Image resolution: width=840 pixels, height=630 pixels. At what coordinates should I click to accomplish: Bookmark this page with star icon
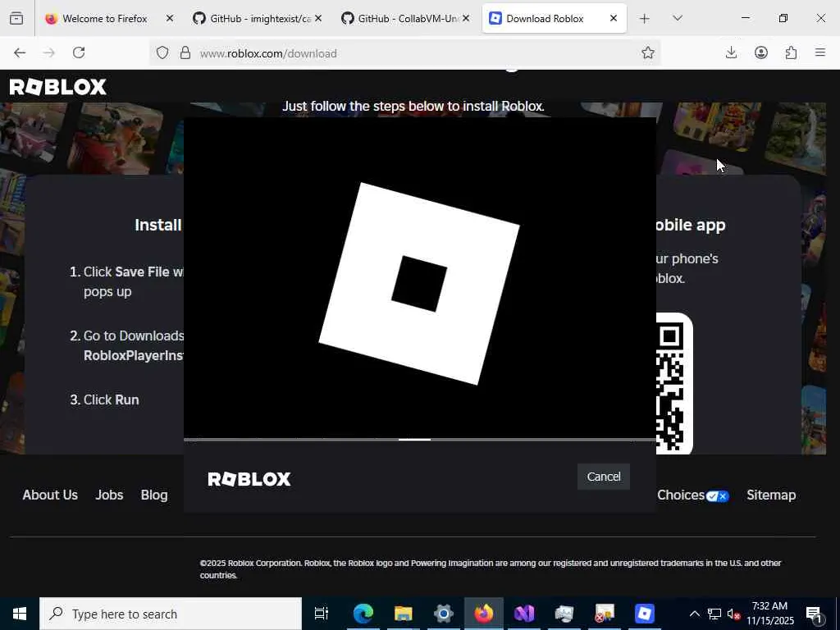coord(648,52)
